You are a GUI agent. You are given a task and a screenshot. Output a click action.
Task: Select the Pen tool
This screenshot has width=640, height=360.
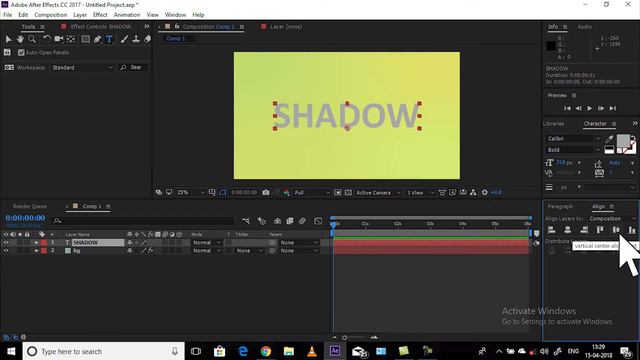(97, 39)
